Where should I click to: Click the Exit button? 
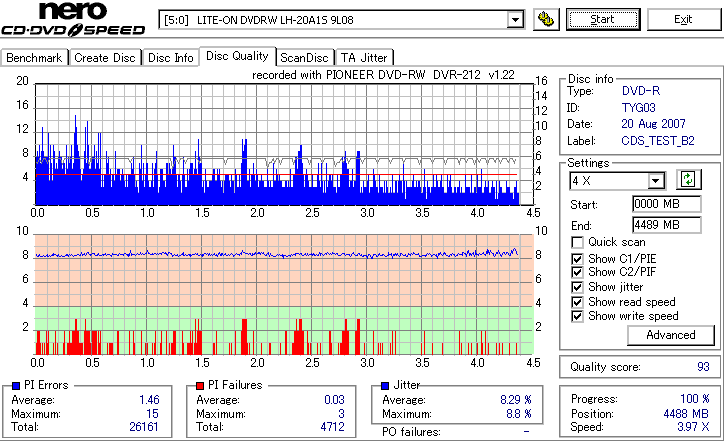[x=683, y=19]
